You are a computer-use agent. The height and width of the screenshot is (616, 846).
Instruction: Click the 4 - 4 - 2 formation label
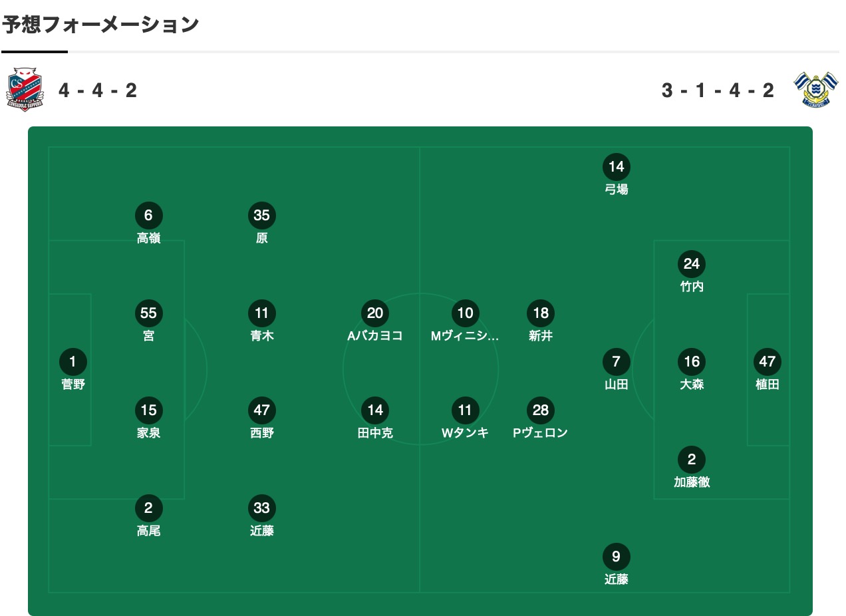[98, 90]
